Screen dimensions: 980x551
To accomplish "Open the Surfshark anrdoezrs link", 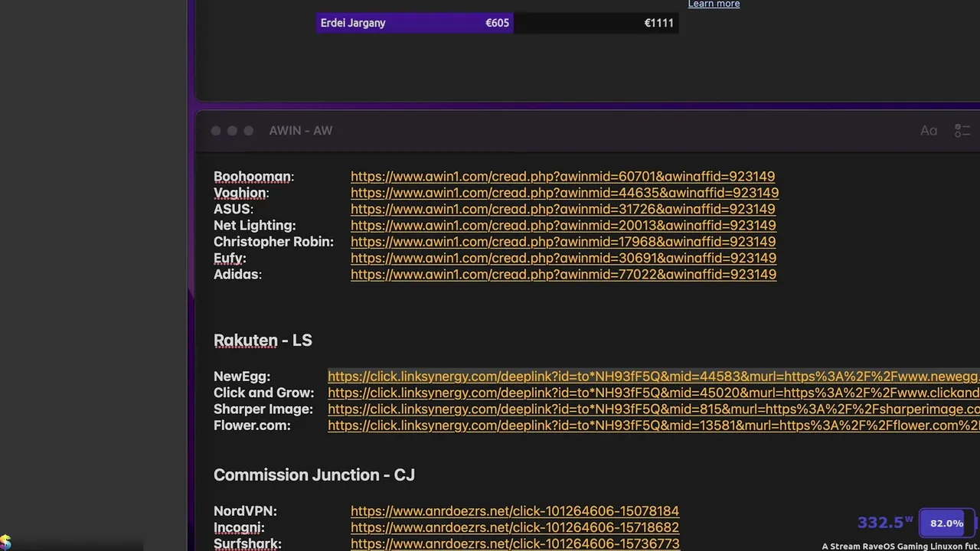I will click(514, 544).
